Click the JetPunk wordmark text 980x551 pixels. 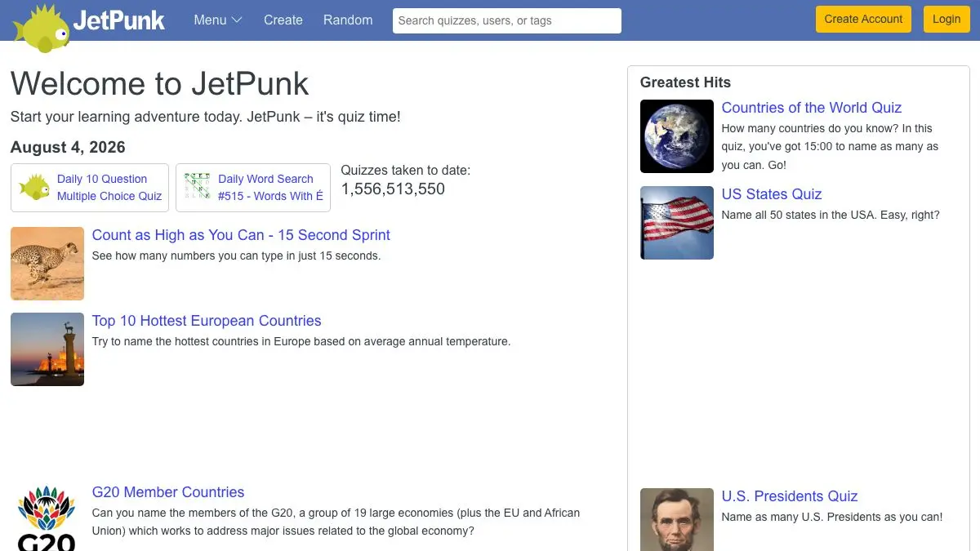click(x=119, y=20)
